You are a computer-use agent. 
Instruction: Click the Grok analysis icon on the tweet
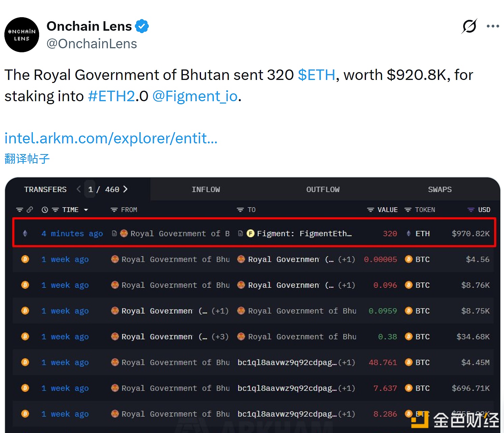click(x=469, y=26)
